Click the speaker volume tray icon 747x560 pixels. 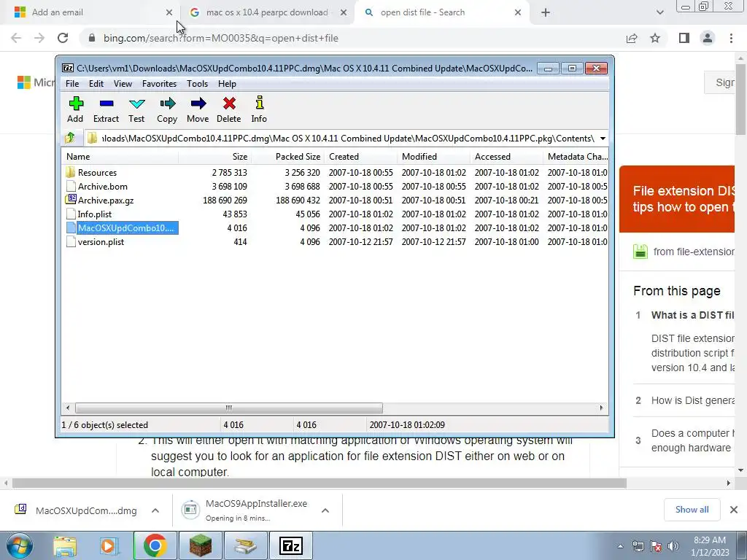tap(673, 546)
